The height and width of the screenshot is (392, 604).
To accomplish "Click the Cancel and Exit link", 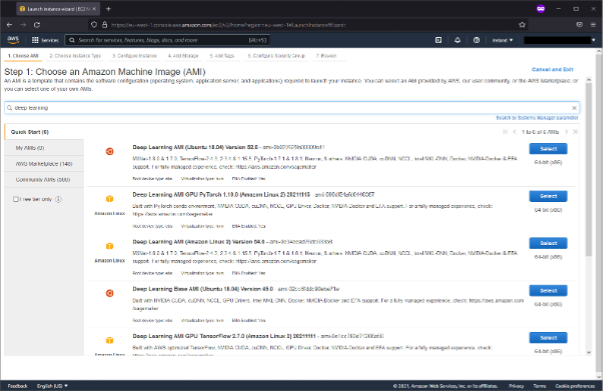I will click(552, 69).
